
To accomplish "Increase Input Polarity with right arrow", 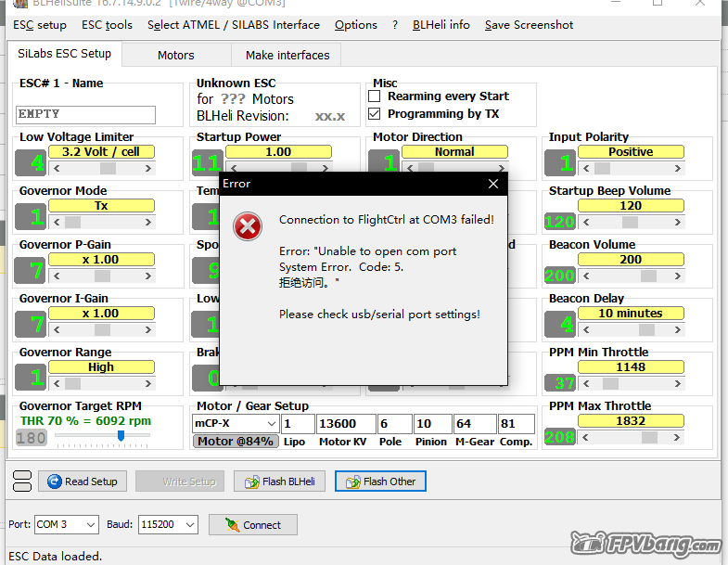I will (x=678, y=168).
